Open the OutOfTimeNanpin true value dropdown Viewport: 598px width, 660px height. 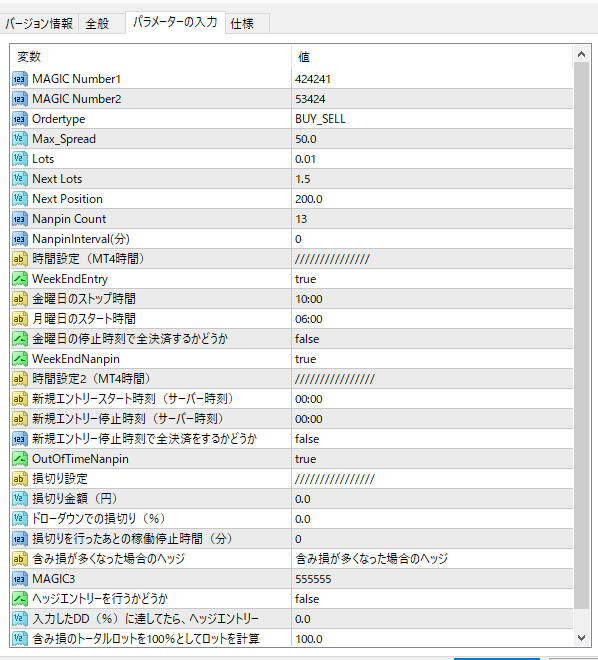(x=432, y=459)
